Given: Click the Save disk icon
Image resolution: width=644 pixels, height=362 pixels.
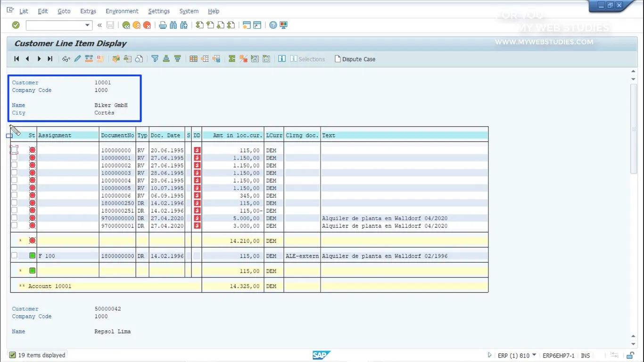Looking at the screenshot, I should [110, 25].
